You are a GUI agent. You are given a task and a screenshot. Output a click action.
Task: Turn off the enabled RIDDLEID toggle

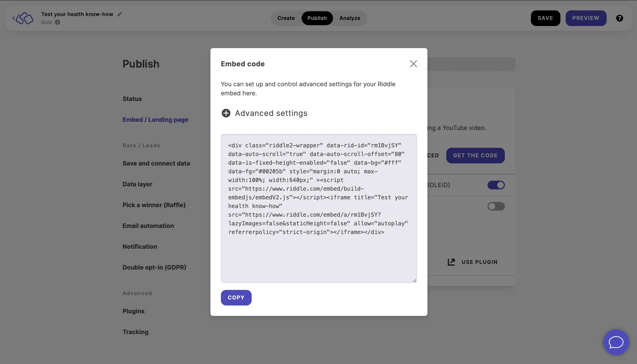[x=496, y=185]
